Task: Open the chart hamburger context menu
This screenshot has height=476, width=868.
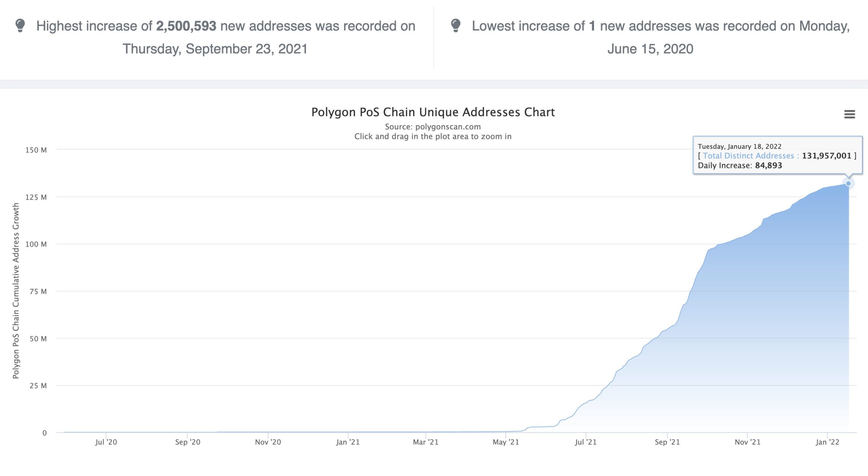Action: point(849,114)
